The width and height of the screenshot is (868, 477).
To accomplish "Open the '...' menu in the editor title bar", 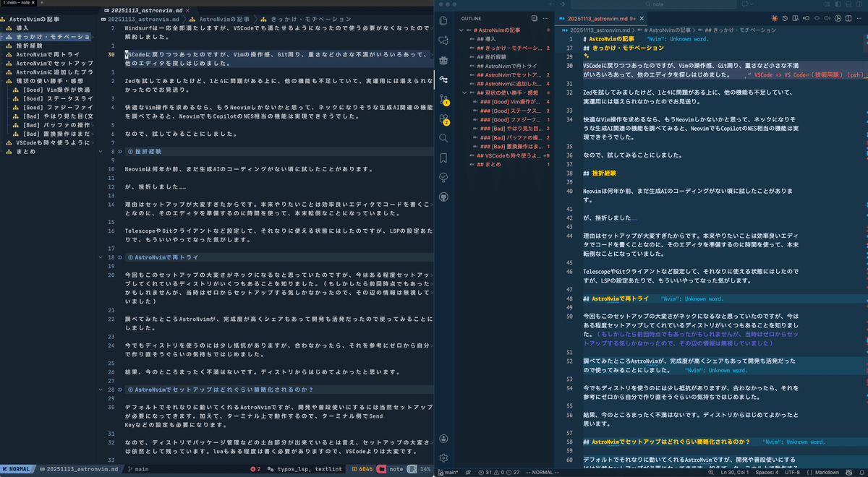I will click(858, 19).
